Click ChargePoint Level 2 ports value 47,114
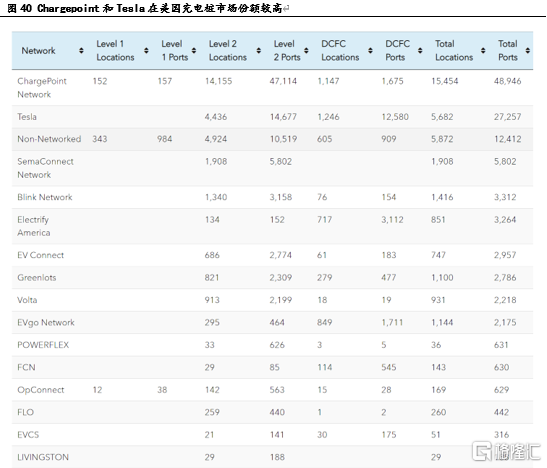This screenshot has width=547, height=468. click(283, 81)
